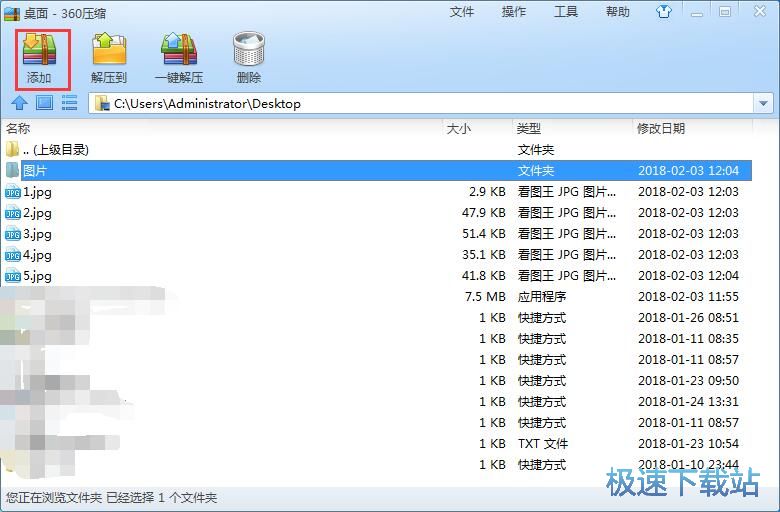Maximize the 360压缩 window
Screen dimensions: 780x512
coord(725,12)
